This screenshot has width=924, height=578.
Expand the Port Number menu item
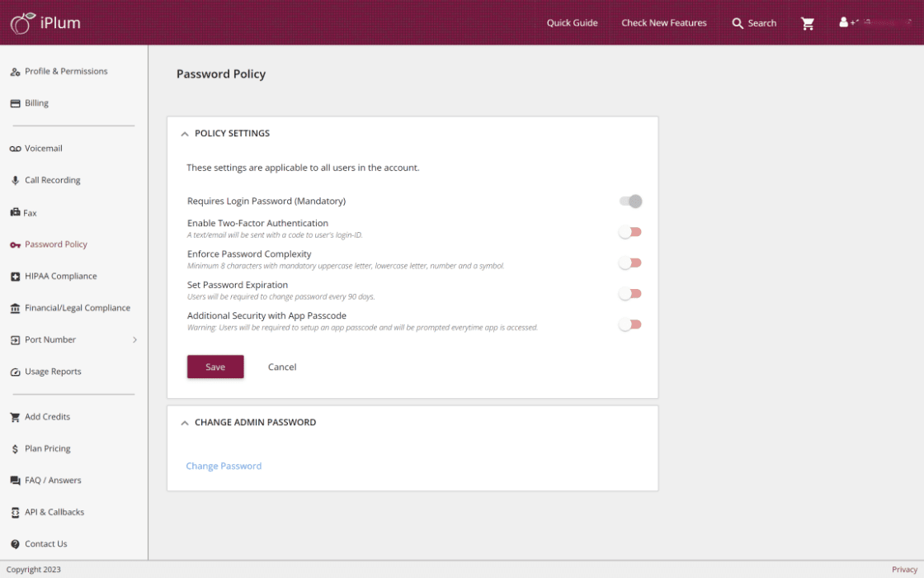click(x=135, y=339)
